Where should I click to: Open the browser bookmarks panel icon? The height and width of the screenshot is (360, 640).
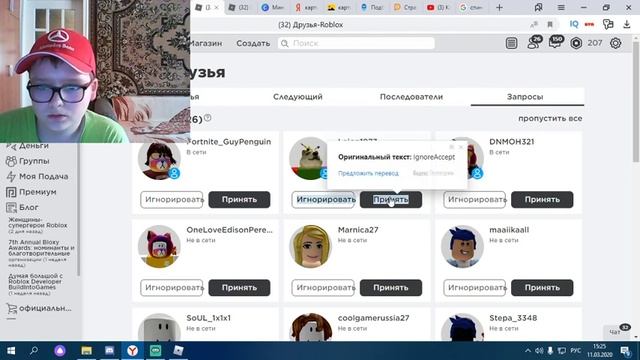pos(538,7)
